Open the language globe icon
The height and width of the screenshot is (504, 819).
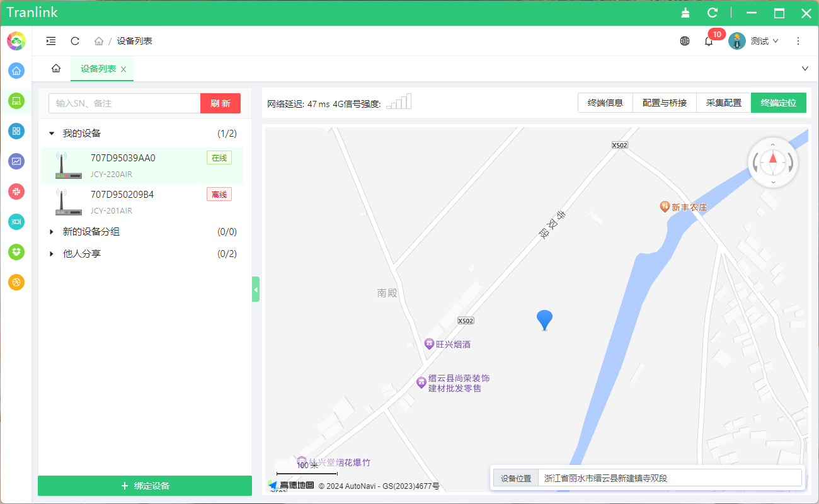point(685,41)
